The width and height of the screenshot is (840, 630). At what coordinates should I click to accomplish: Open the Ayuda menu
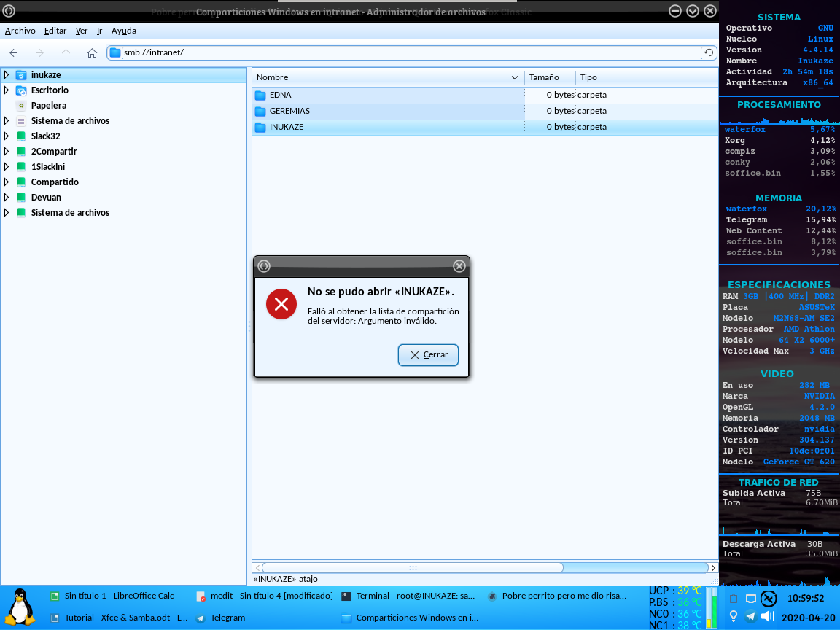[124, 31]
